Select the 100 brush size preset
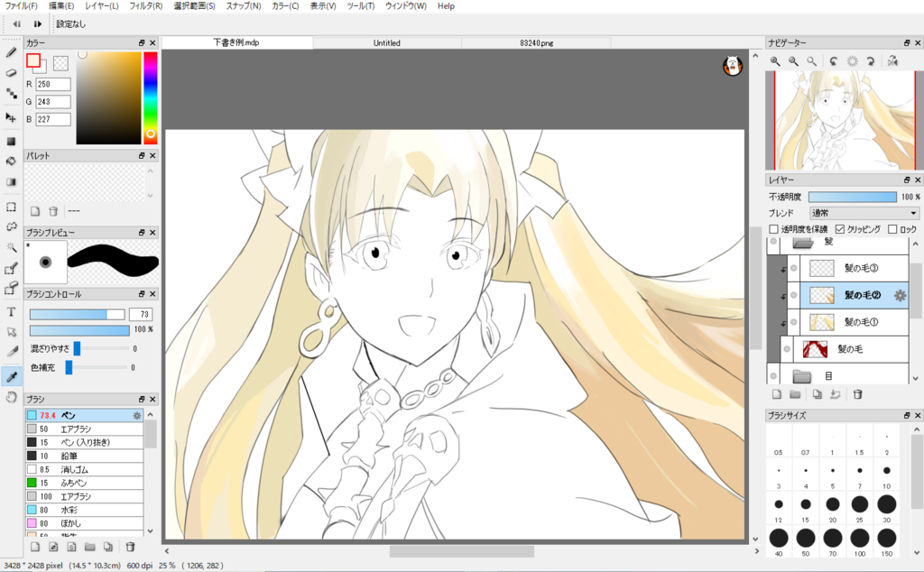This screenshot has width=924, height=572. (x=860, y=539)
